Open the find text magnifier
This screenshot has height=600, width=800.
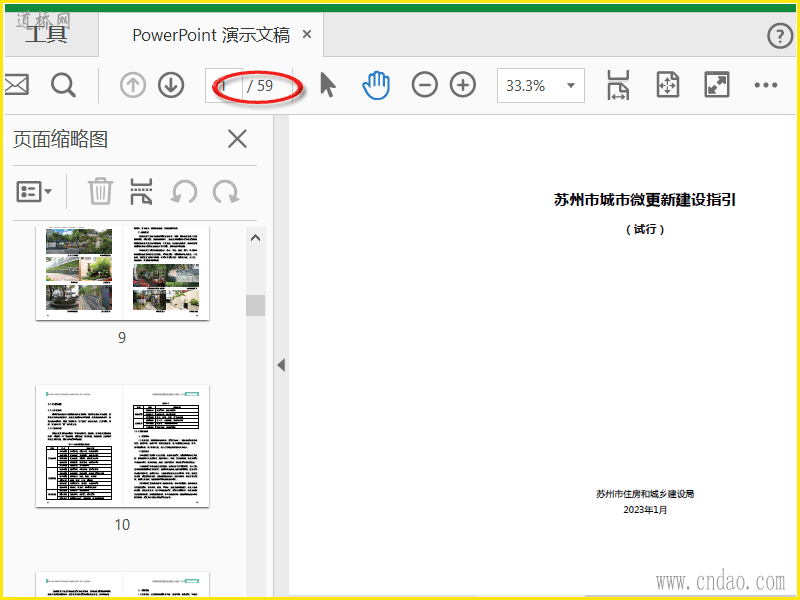[x=64, y=85]
